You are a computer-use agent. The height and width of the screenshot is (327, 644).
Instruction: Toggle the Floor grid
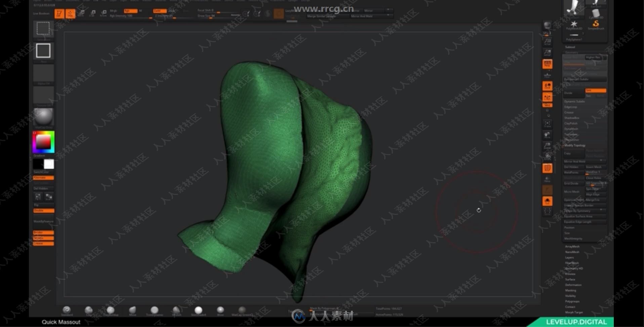[547, 75]
